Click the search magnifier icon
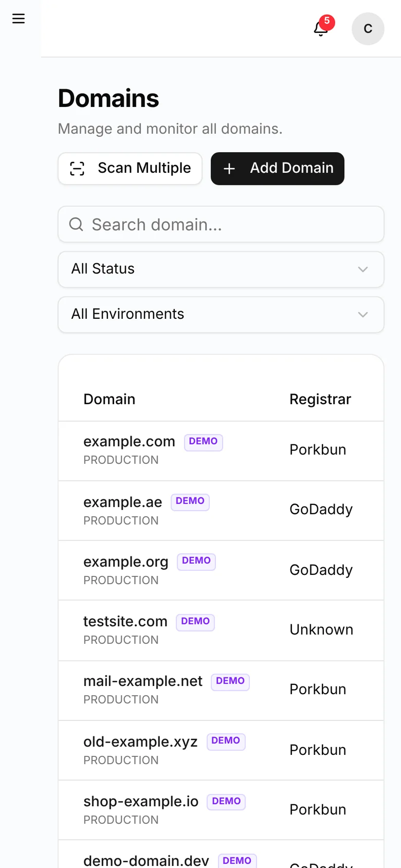 tap(76, 224)
